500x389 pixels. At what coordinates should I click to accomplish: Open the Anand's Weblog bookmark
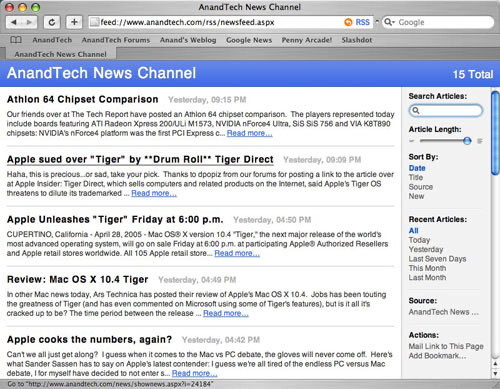pos(188,40)
